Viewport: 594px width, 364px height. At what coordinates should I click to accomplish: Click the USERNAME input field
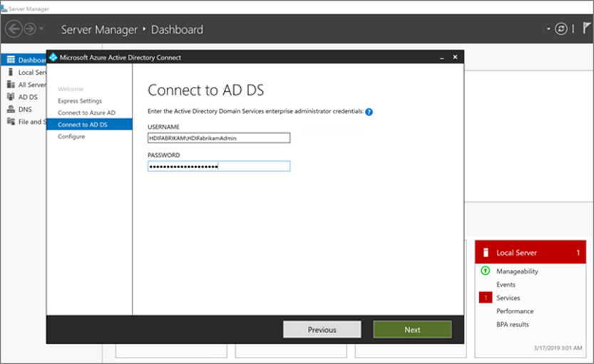pyautogui.click(x=219, y=137)
